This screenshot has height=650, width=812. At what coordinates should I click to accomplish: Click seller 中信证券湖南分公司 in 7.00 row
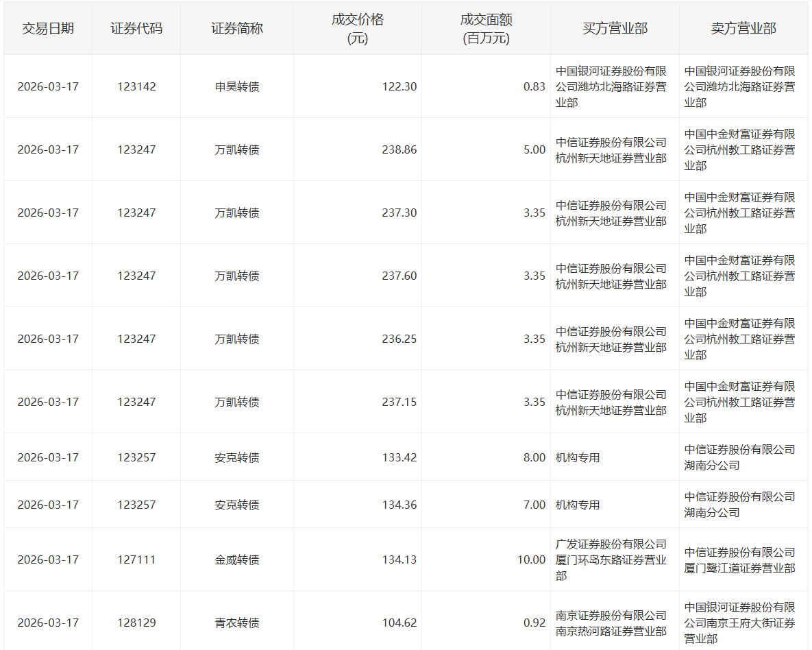coord(739,505)
